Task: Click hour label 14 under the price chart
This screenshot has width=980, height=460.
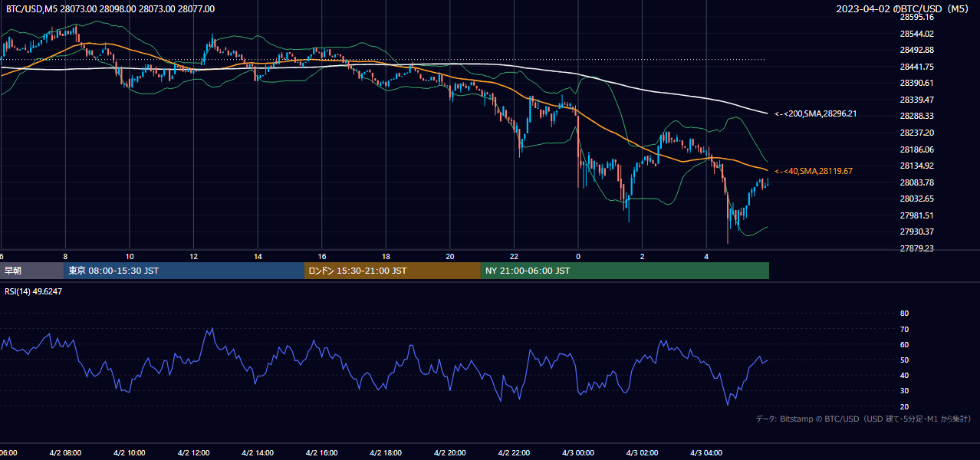Action: (258, 256)
